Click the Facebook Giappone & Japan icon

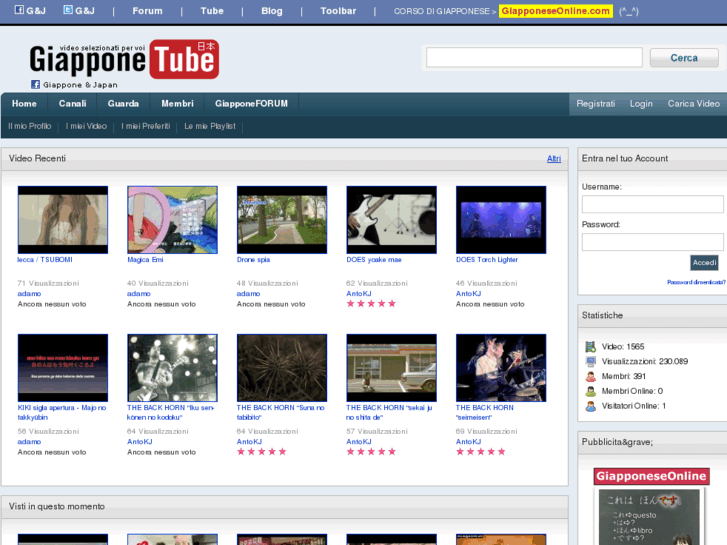coord(35,84)
